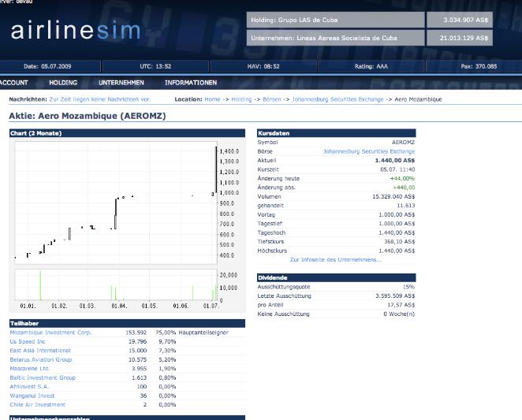Click the Chart (2 Monate) header
This screenshot has height=420, width=522.
[127, 133]
